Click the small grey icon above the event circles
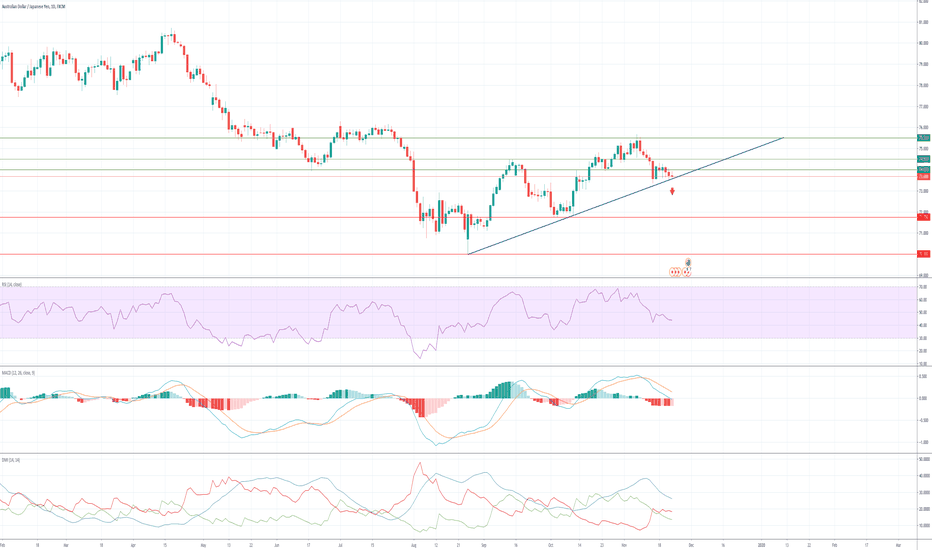This screenshot has width=932, height=550. coord(687,262)
